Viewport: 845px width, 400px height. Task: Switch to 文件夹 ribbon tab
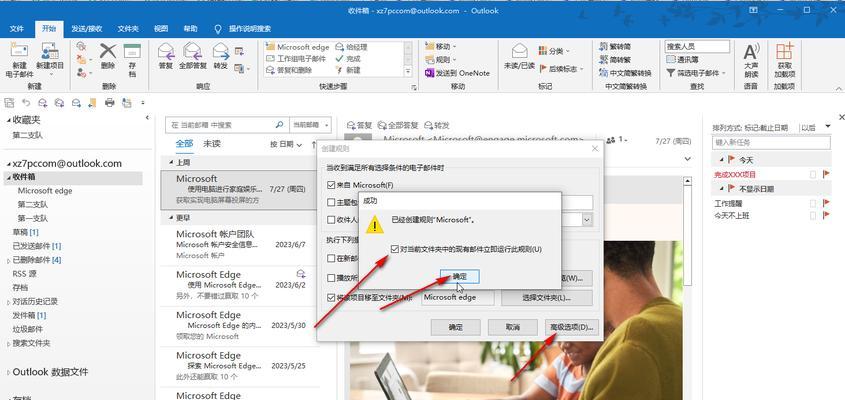tap(128, 29)
